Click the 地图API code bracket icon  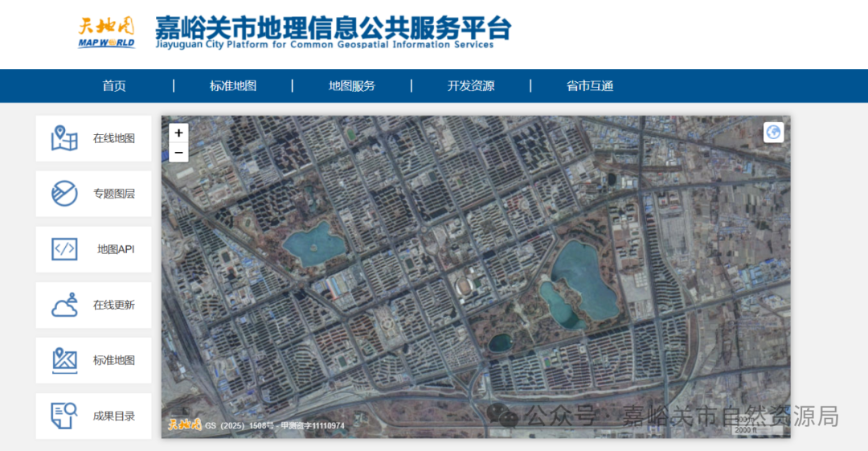[64, 249]
